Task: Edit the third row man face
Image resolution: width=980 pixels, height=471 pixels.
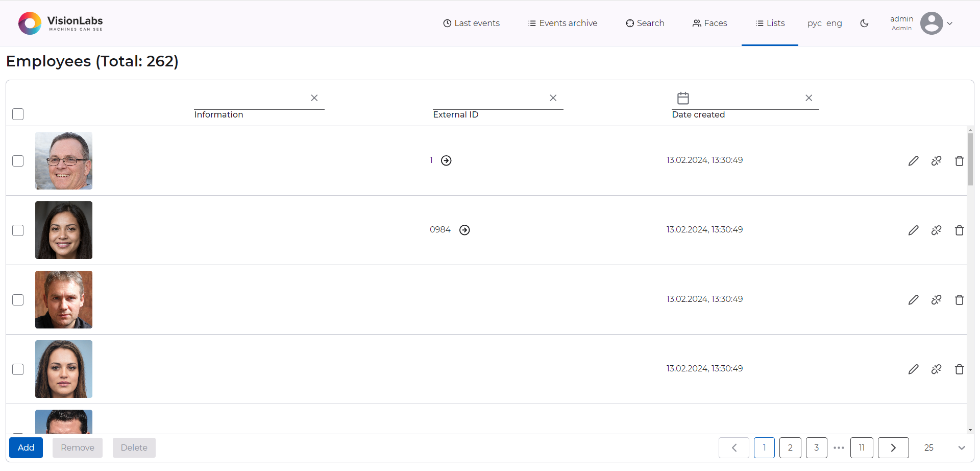Action: (x=914, y=300)
